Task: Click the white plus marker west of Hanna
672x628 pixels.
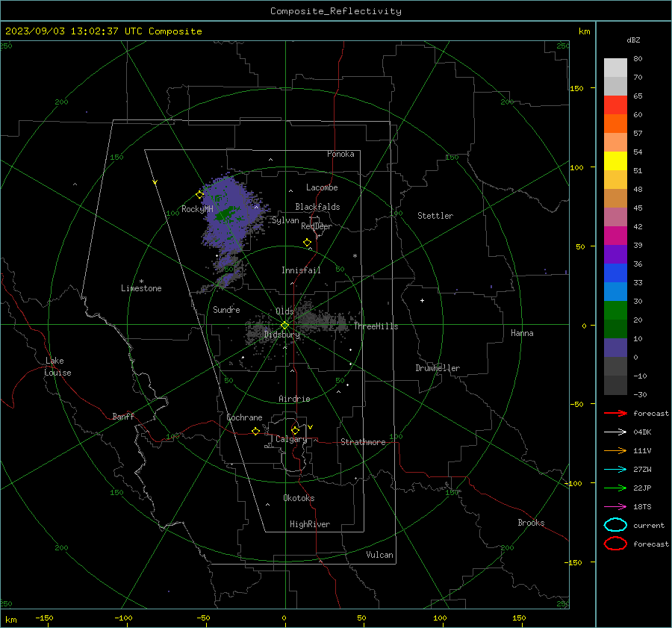Action: (x=422, y=300)
